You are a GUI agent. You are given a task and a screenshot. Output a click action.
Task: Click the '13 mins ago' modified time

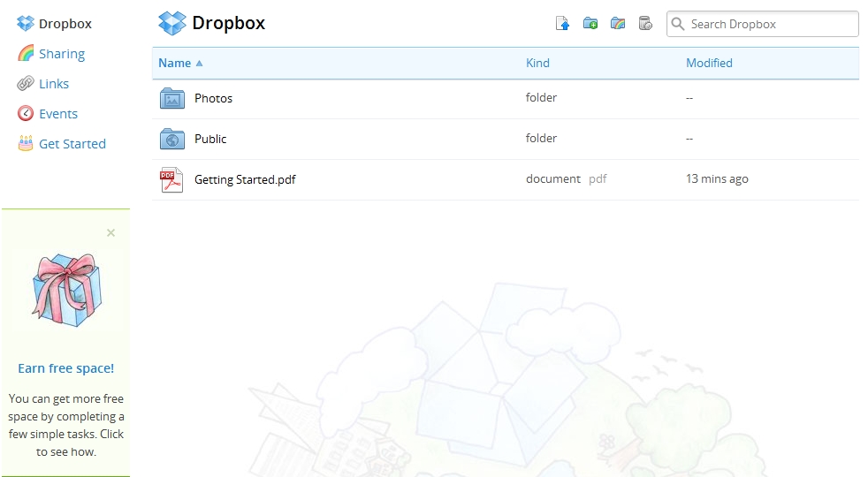coord(717,178)
